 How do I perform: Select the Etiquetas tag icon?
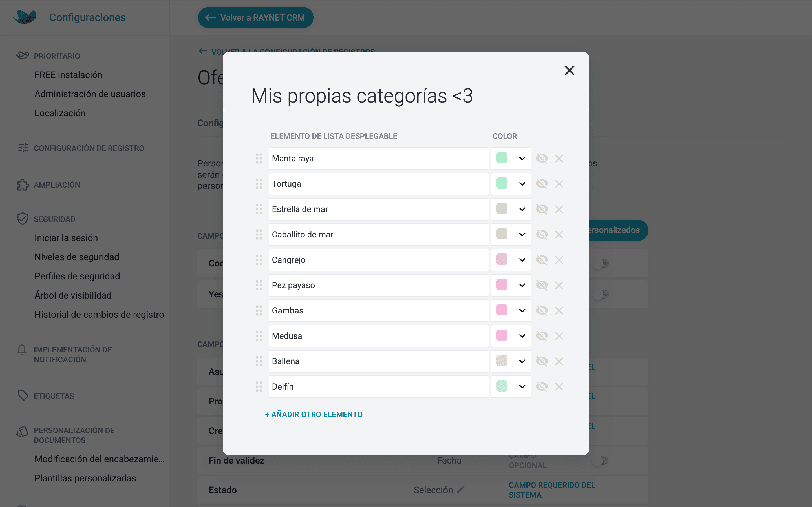(x=22, y=395)
